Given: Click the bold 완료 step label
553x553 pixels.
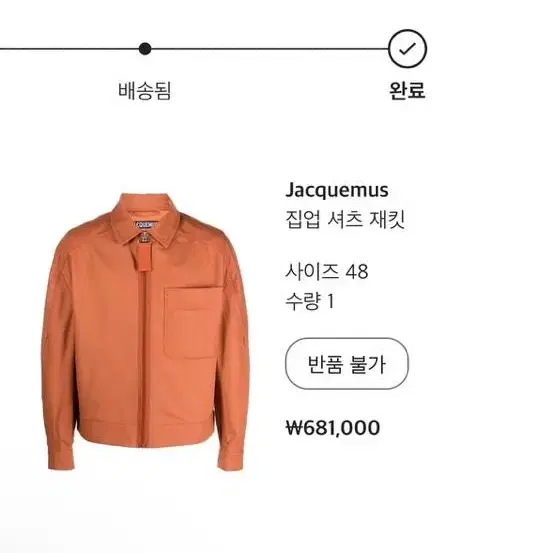Looking at the screenshot, I should [407, 91].
